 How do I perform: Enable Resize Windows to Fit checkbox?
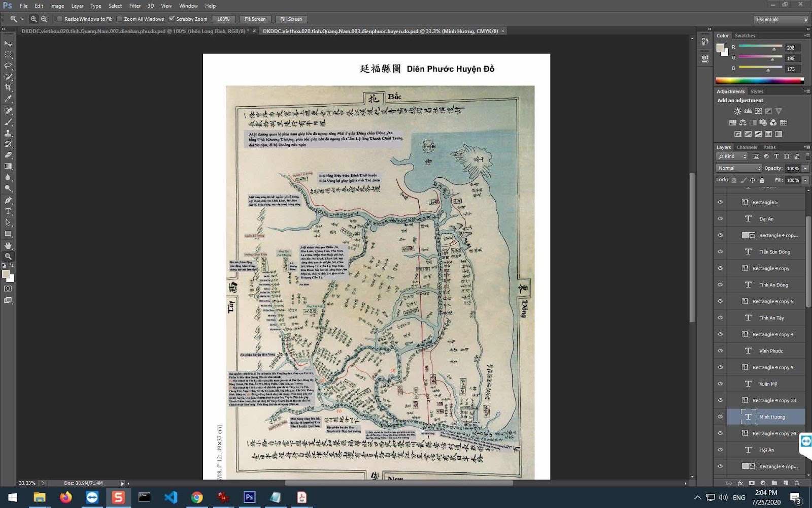tap(59, 19)
